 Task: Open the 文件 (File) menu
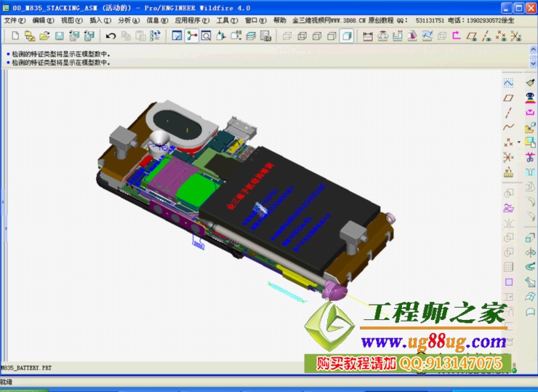coord(14,21)
